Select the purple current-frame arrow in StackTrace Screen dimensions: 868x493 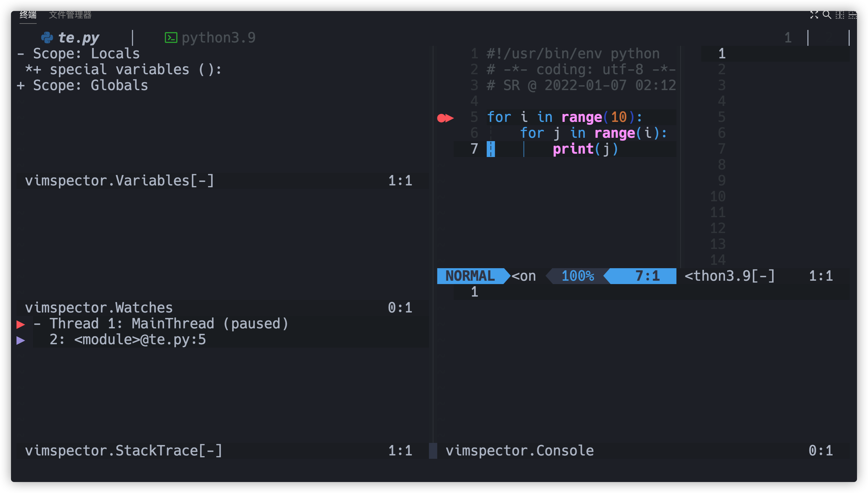point(21,340)
